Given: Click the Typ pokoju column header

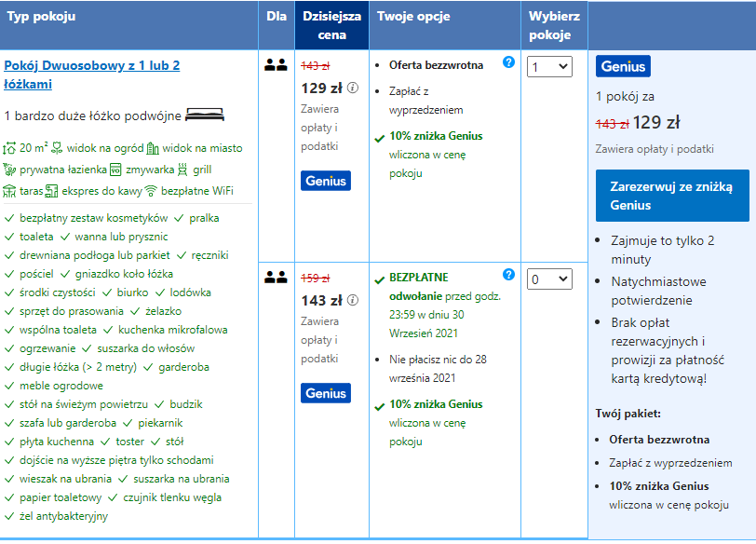Looking at the screenshot, I should 128,25.
